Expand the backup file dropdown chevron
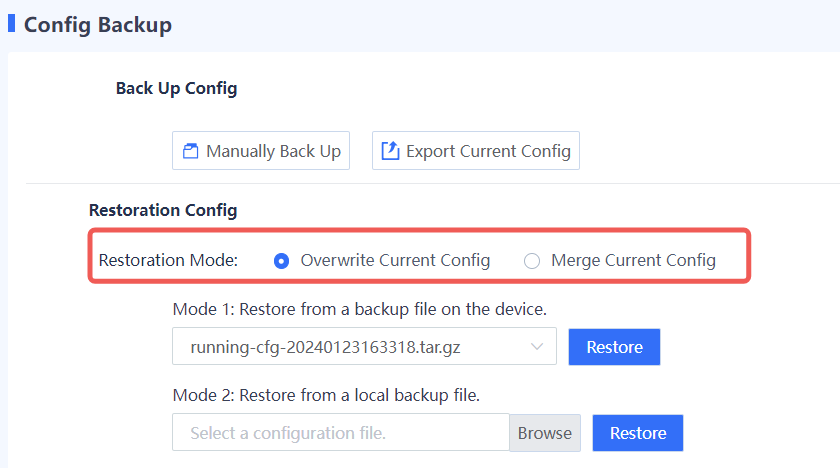This screenshot has height=468, width=840. (x=537, y=347)
